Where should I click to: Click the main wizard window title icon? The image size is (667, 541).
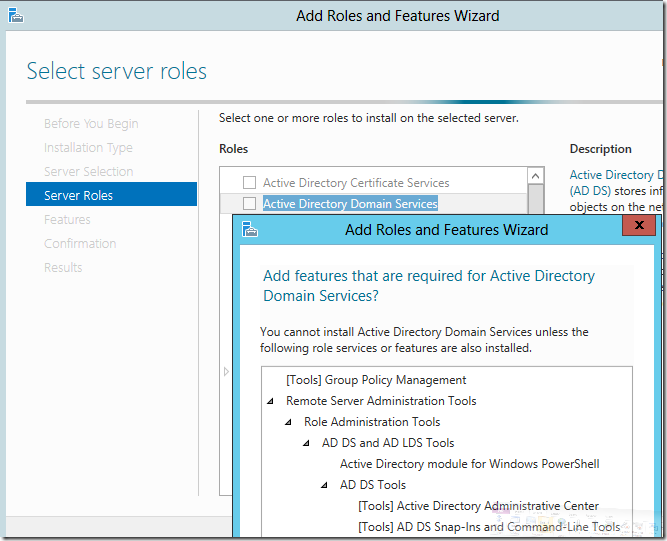(14, 16)
